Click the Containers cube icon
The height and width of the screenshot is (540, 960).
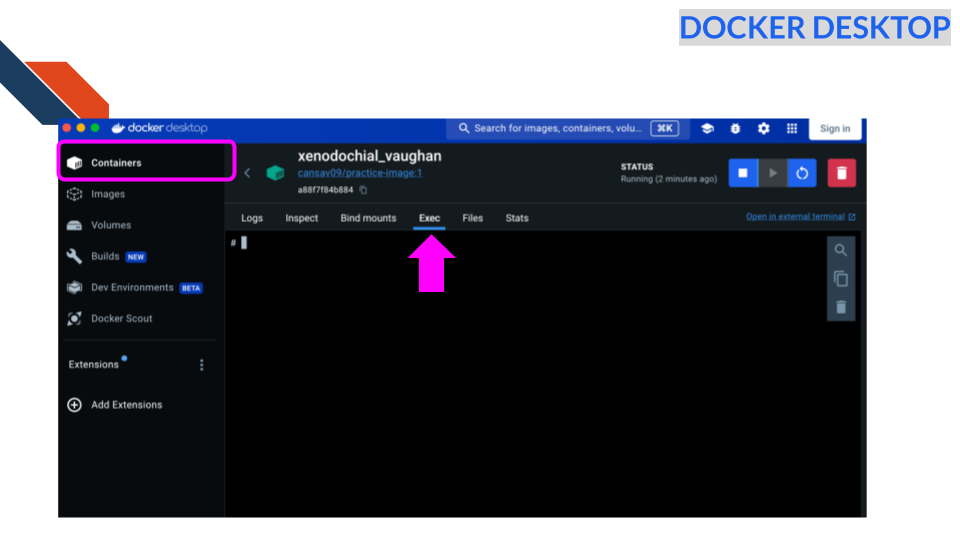(x=75, y=163)
